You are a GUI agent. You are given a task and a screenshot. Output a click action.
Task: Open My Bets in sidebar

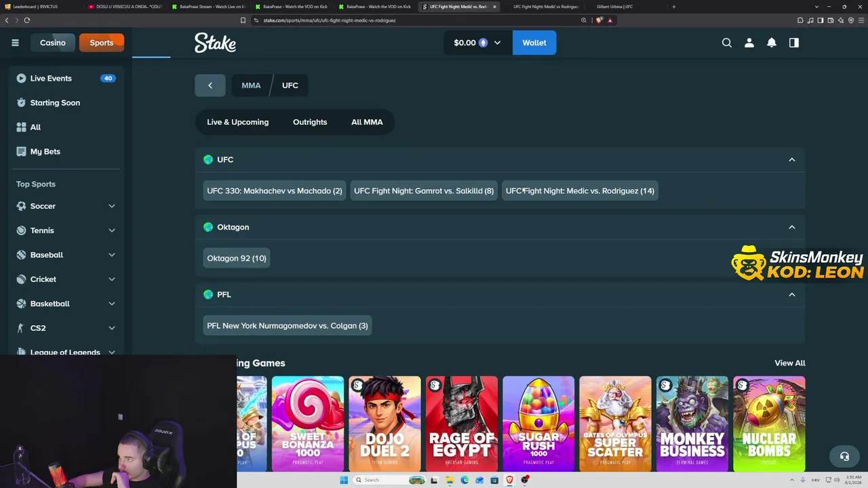tap(66, 152)
